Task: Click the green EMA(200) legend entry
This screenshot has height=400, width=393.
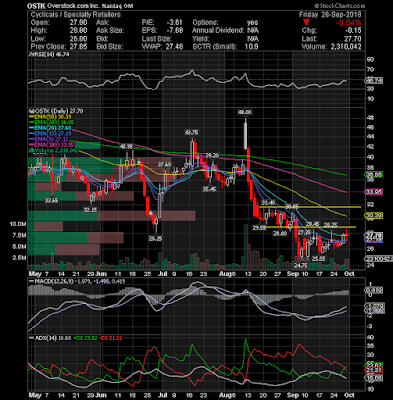Action: click(x=52, y=122)
